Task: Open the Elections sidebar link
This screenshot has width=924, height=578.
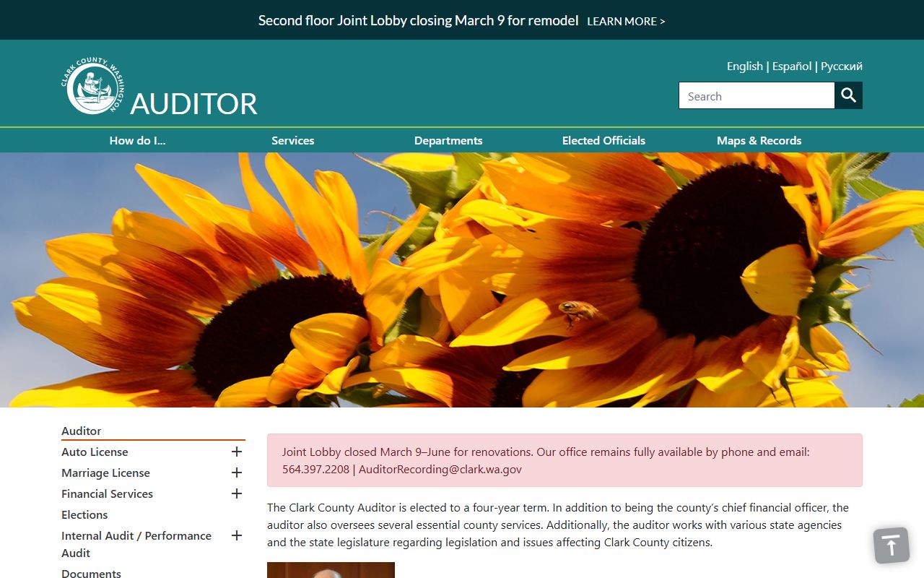Action: pos(84,514)
